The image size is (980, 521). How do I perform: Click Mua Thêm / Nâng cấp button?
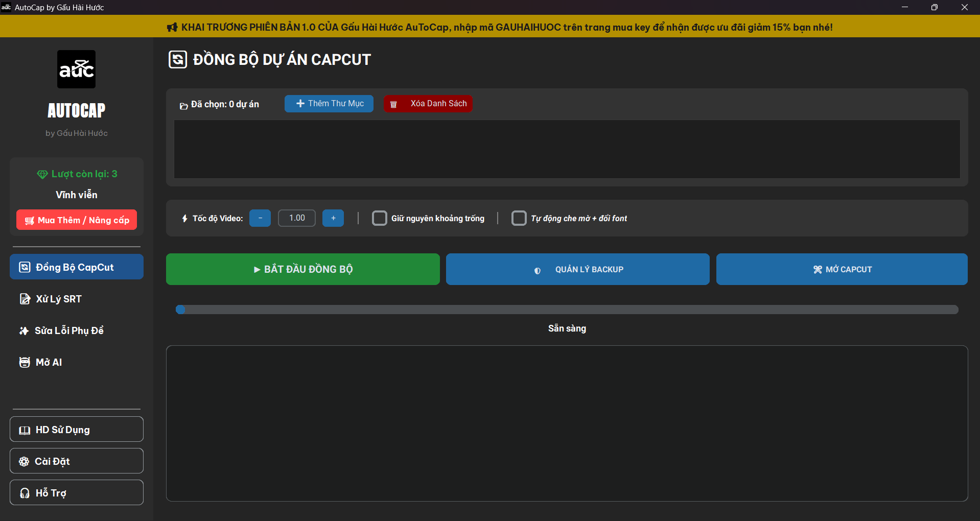click(x=77, y=220)
